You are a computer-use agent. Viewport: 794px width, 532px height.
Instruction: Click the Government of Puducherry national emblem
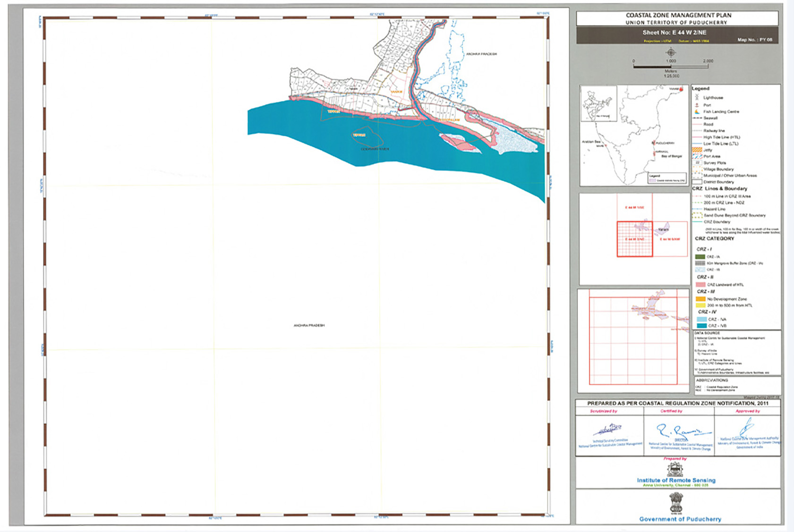point(676,503)
